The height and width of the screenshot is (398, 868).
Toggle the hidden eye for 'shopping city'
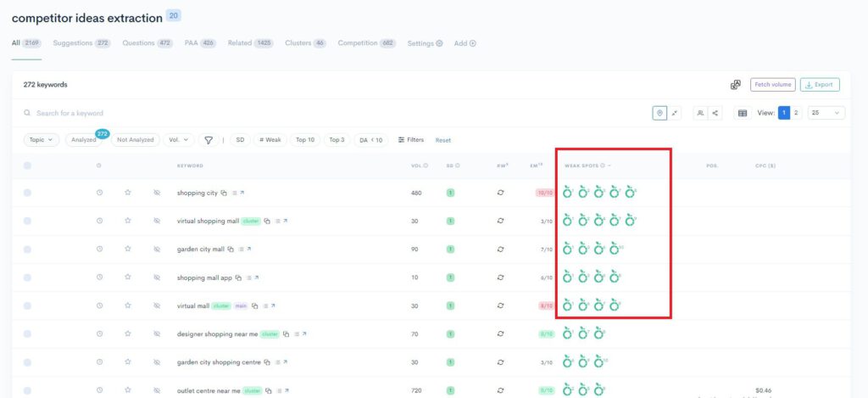(157, 193)
